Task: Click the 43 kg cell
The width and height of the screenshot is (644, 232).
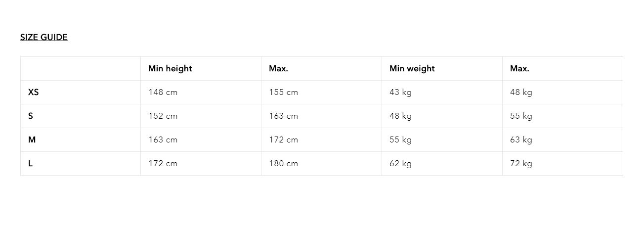Action: (x=400, y=93)
